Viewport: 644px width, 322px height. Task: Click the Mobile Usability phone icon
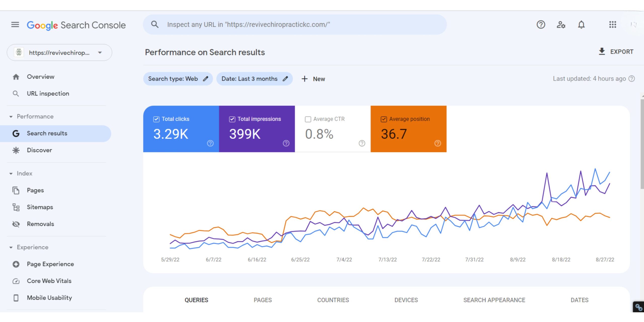pyautogui.click(x=16, y=298)
